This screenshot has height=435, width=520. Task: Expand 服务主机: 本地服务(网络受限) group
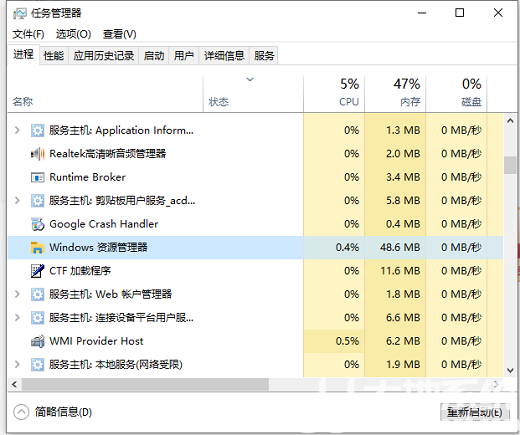point(17,365)
